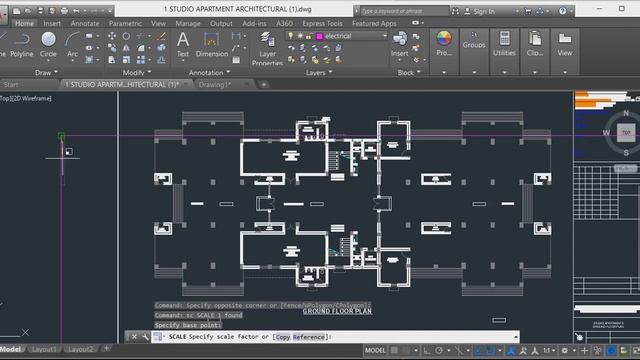Click the Offset tool in Modify panel

(x=162, y=60)
